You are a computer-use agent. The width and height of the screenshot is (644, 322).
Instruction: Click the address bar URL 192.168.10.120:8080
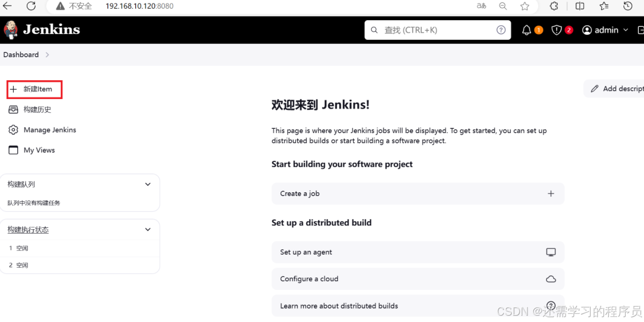click(x=139, y=6)
